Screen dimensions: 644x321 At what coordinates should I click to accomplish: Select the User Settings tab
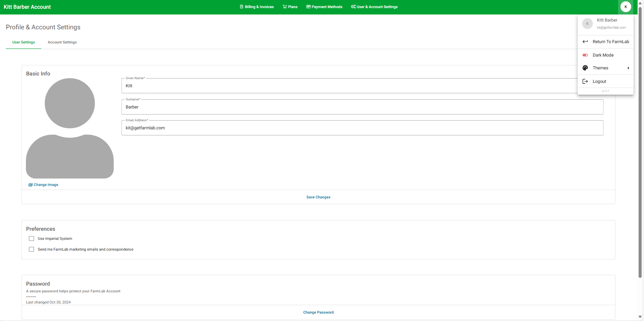24,42
